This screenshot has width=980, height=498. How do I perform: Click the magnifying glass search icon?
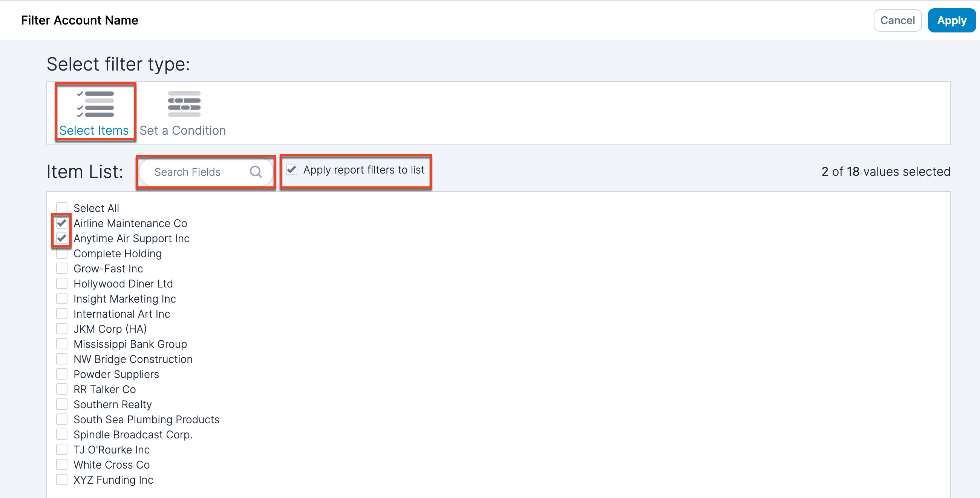[x=256, y=172]
